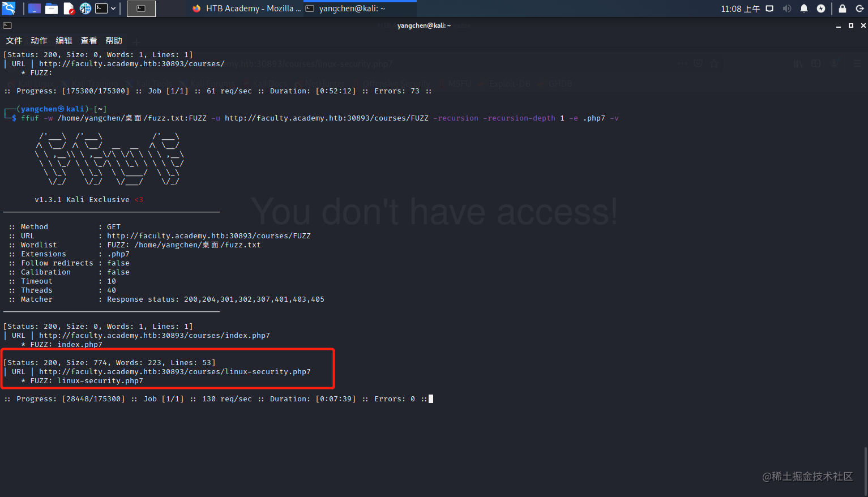Open the 查看 menu in the terminal
Screen dimensions: 868x497
[x=88, y=40]
